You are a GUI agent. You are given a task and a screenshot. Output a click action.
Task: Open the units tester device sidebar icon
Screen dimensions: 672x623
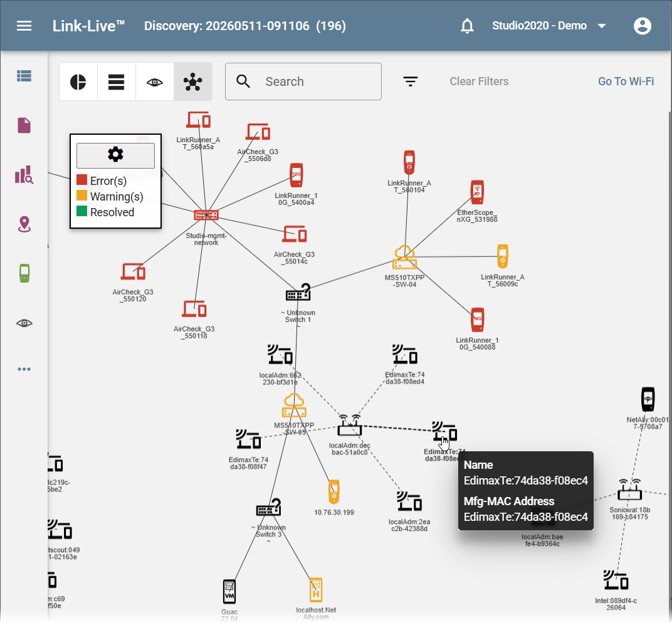(x=24, y=273)
